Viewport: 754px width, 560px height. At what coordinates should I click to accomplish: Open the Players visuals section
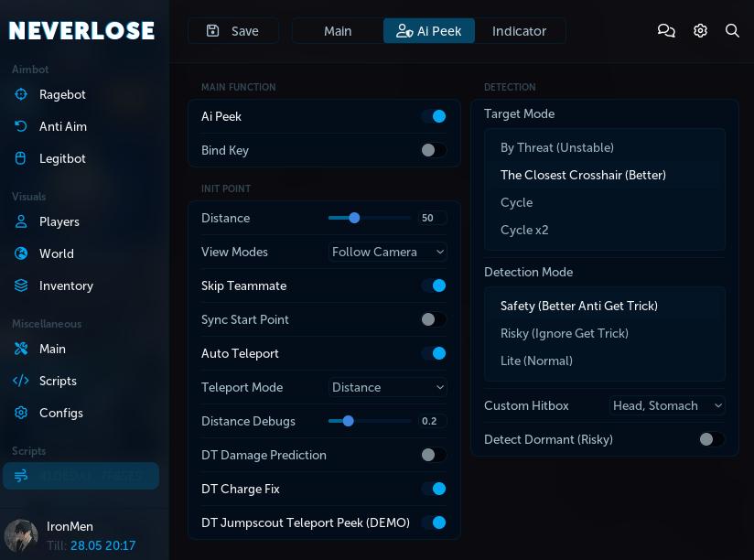pos(20,221)
